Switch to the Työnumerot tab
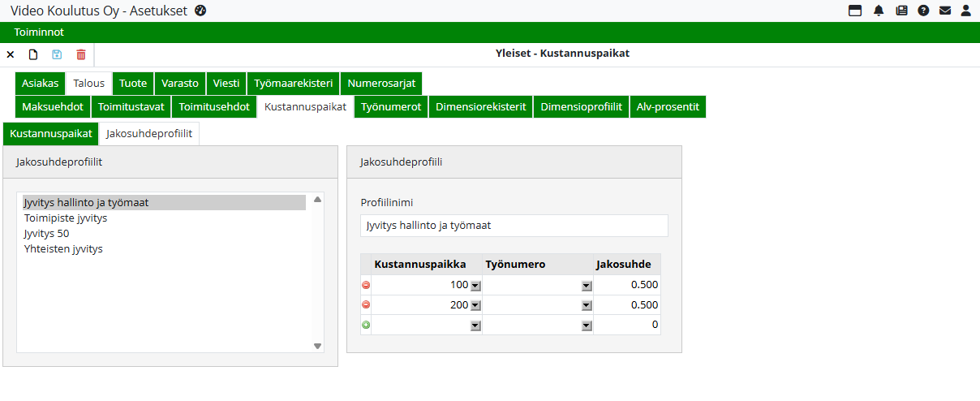Image resolution: width=980 pixels, height=401 pixels. point(391,106)
